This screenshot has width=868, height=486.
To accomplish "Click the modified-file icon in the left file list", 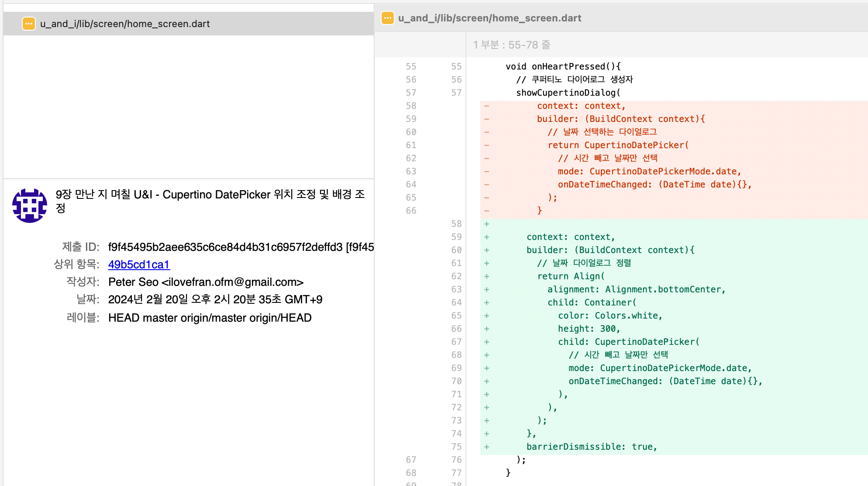I will click(x=29, y=24).
